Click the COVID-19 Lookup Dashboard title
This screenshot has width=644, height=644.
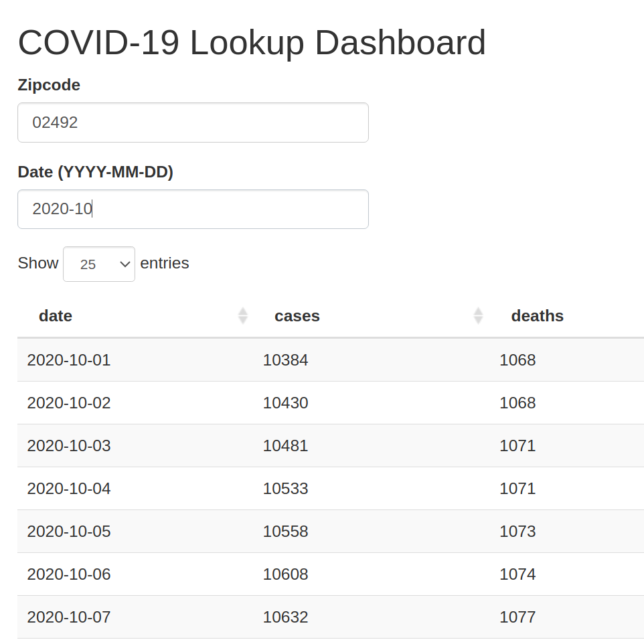tap(252, 43)
